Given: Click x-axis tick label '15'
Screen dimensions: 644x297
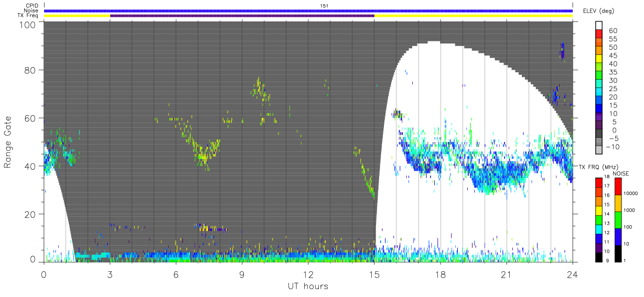Looking at the screenshot, I should (374, 274).
